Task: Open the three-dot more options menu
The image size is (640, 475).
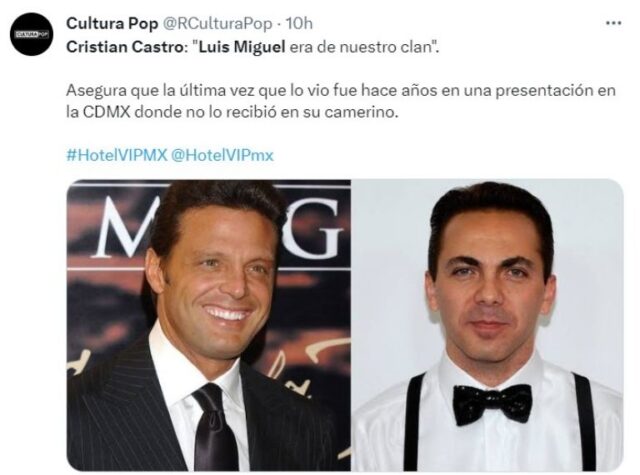Action: click(x=613, y=23)
